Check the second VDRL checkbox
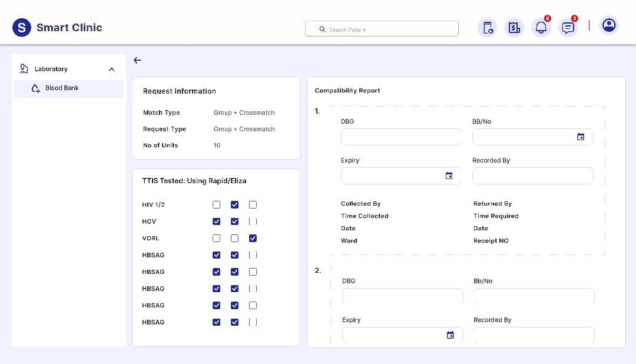Screen dimensions: 636x364 (234, 238)
